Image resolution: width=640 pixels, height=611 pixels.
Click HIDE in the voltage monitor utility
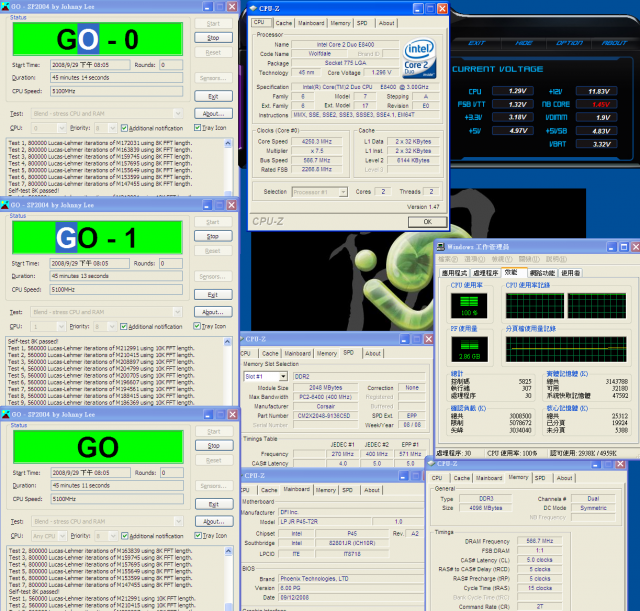524,43
